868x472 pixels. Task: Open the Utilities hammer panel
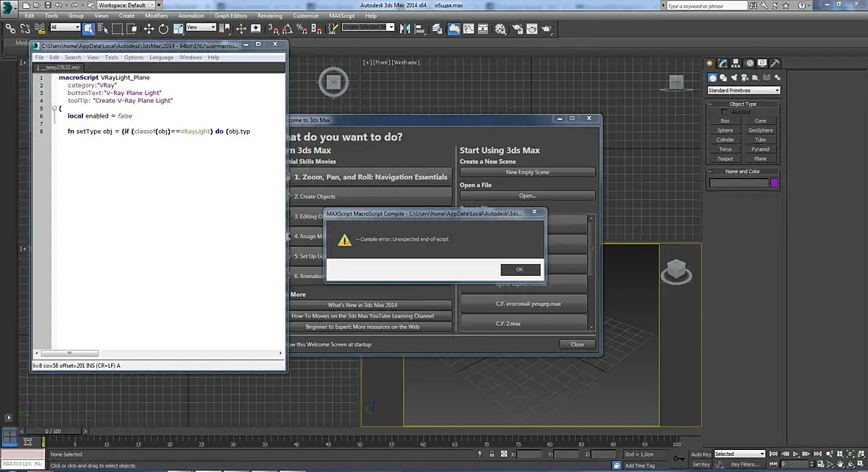775,63
